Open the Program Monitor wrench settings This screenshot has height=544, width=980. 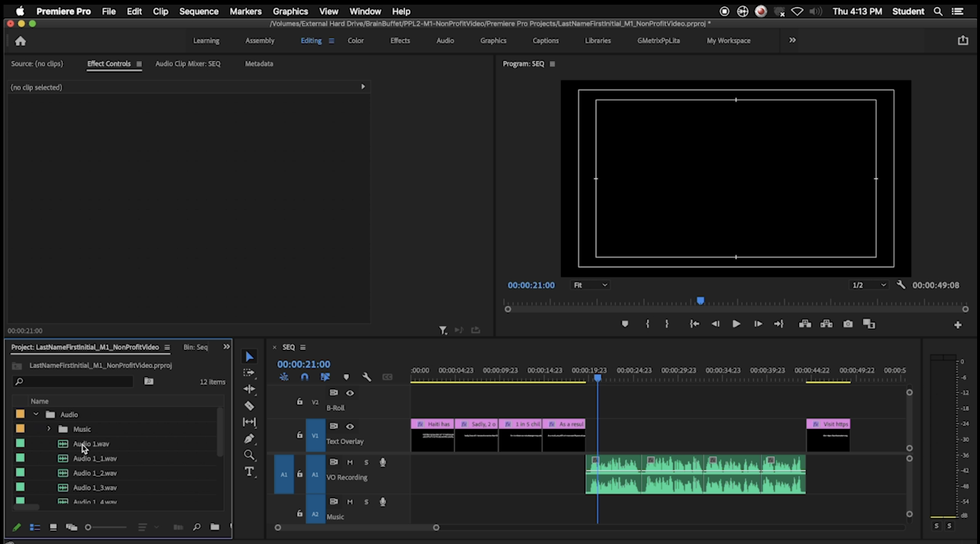900,285
